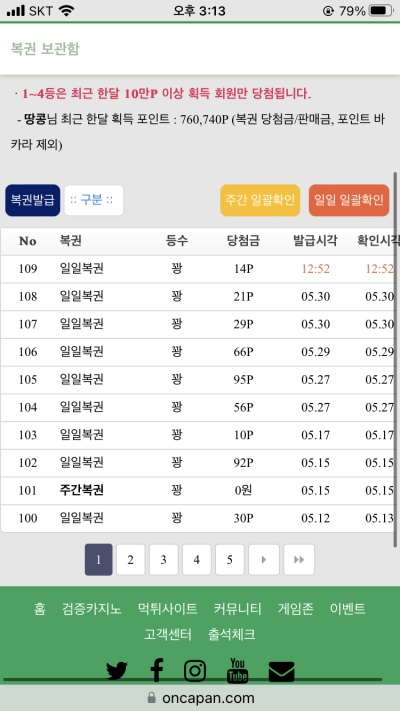The image size is (400, 711).
Task: Go to page 2
Action: coord(131,560)
